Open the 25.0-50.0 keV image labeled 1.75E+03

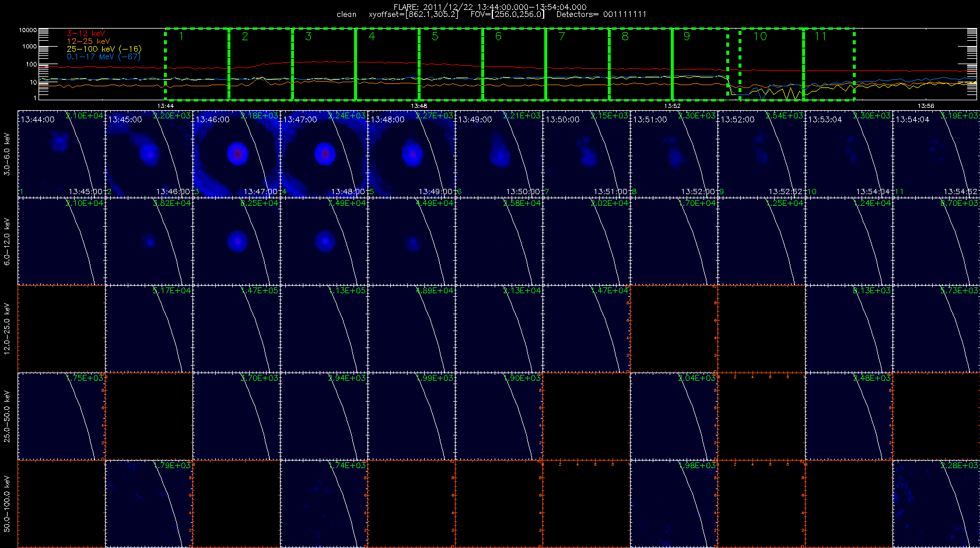coord(61,416)
